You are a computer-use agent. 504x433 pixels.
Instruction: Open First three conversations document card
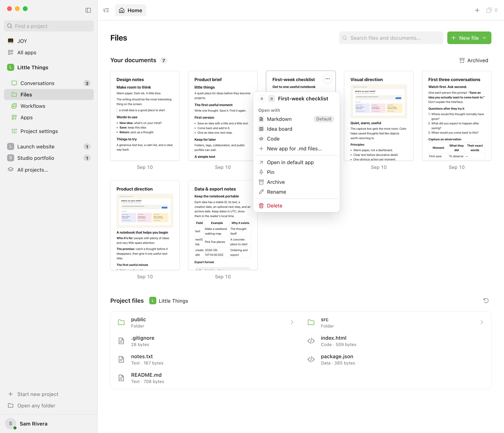[457, 116]
